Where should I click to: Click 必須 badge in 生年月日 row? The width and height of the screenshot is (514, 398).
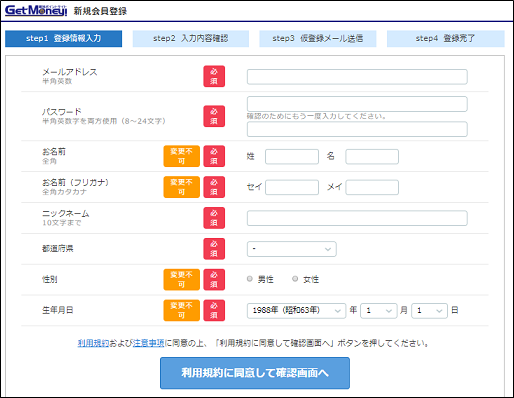click(x=214, y=310)
